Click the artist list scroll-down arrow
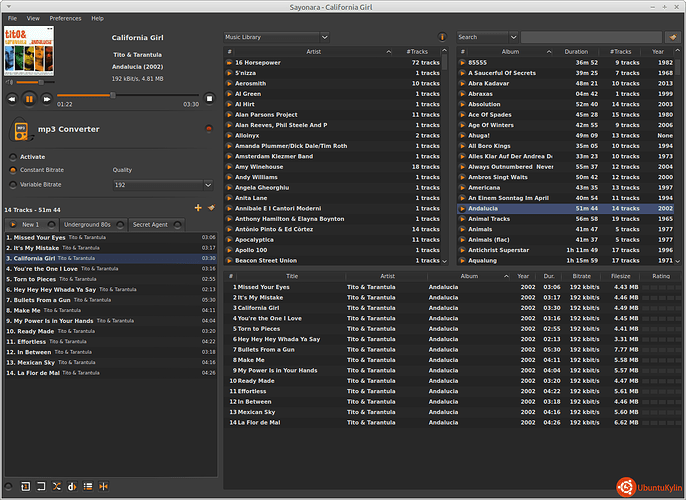686x500 pixels. 444,261
